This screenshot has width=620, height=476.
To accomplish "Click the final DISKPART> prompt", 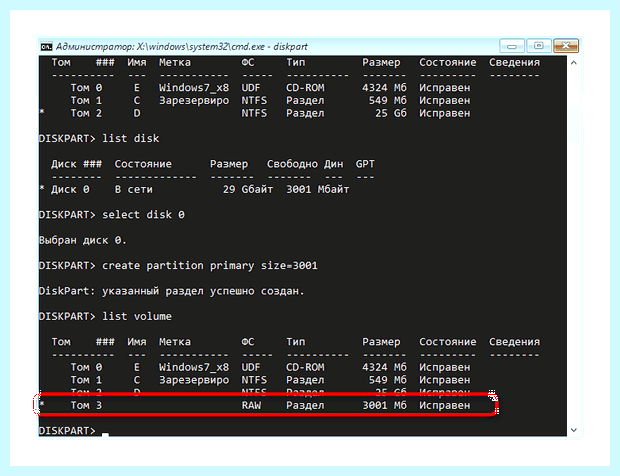I will (x=67, y=431).
